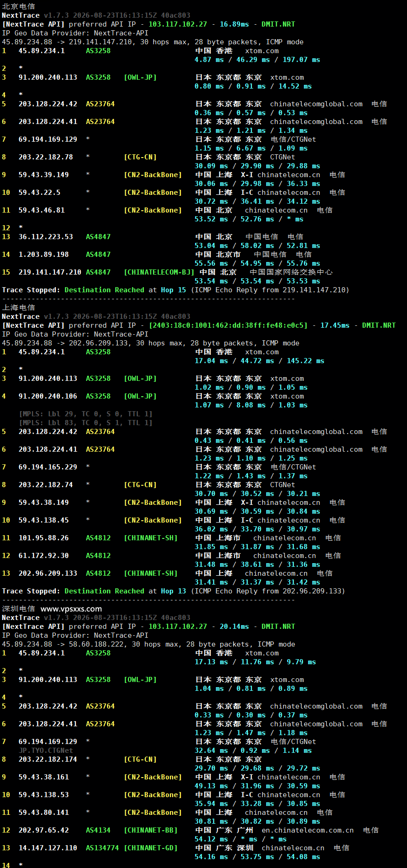The image size is (407, 868).
Task: Click the IPv6 address 2403:18c0:1001:462:dd:38ff:fe48:e0c5
Action: pyautogui.click(x=228, y=325)
